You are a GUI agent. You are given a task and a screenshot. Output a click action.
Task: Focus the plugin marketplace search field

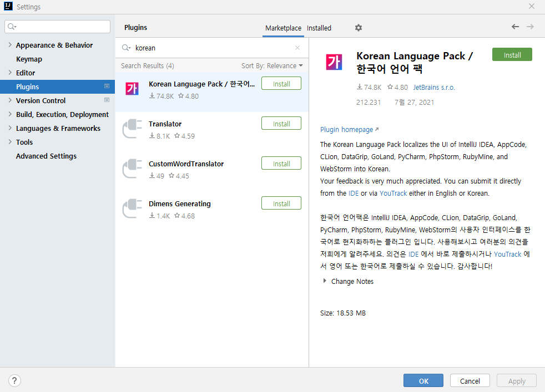pyautogui.click(x=212, y=48)
